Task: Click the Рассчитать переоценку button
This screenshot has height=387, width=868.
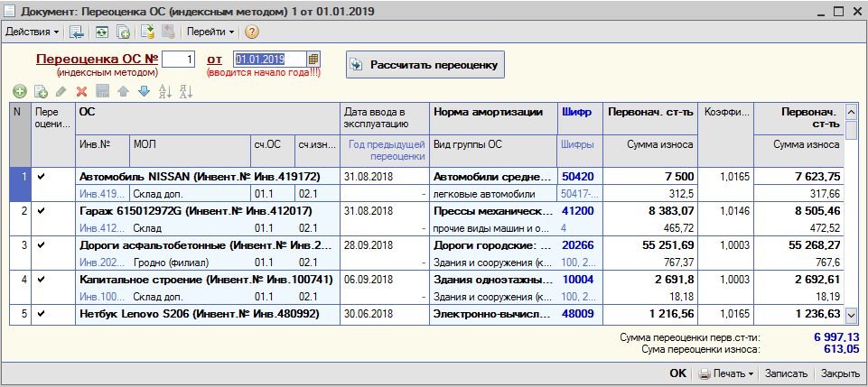Action: (x=425, y=65)
